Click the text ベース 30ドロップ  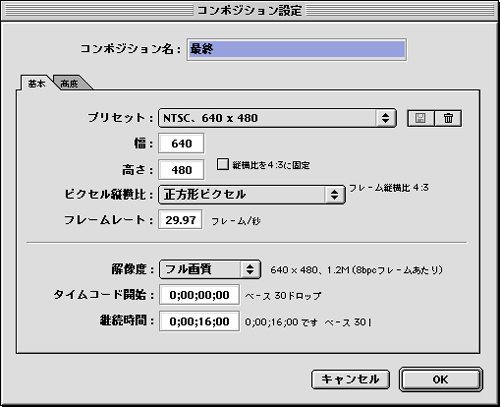283,296
